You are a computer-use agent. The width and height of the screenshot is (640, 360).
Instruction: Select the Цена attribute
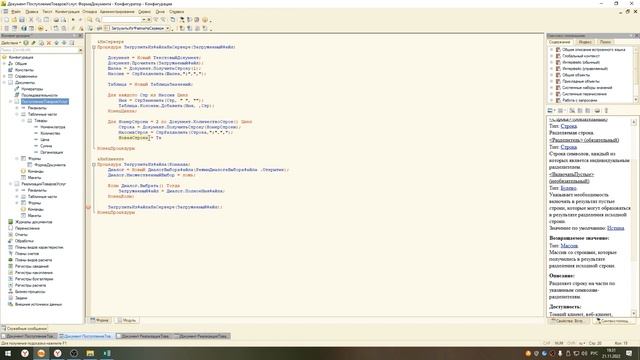click(x=45, y=140)
